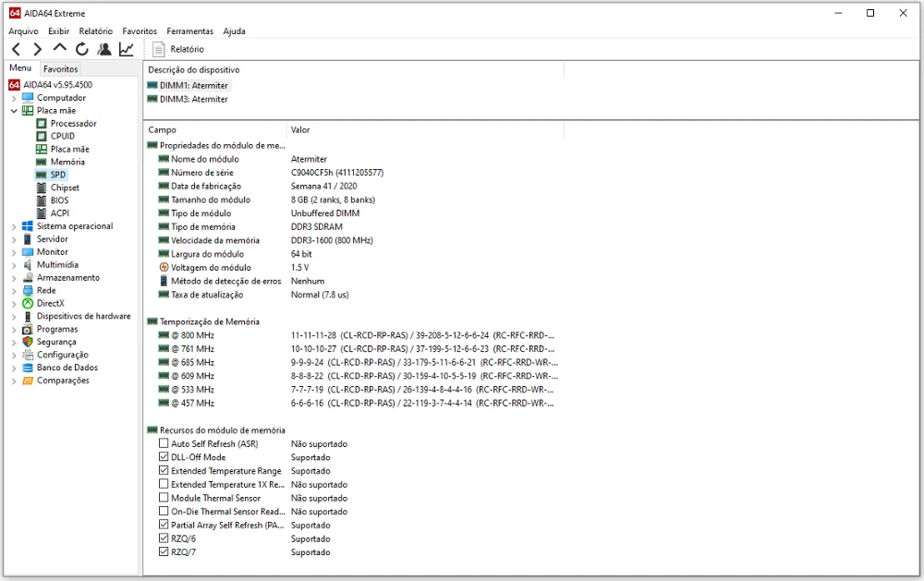The image size is (924, 581).
Task: Collapse the Placa mãe parent node
Action: 14,111
